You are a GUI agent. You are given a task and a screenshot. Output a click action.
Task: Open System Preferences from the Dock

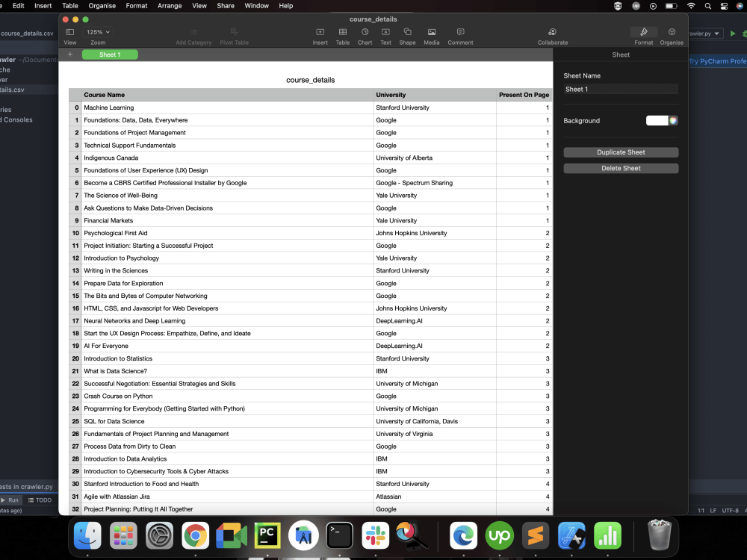click(x=159, y=535)
